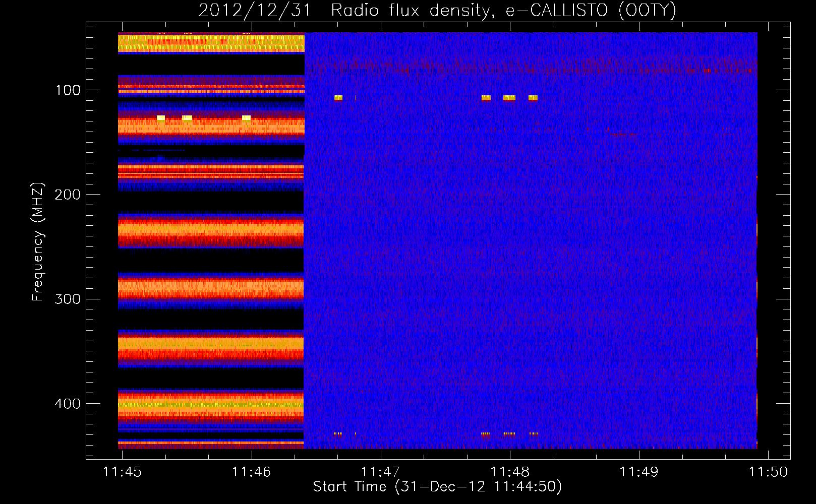Click the 'Start Time (31-Dec-12 11:44:50)' label

tap(437, 487)
